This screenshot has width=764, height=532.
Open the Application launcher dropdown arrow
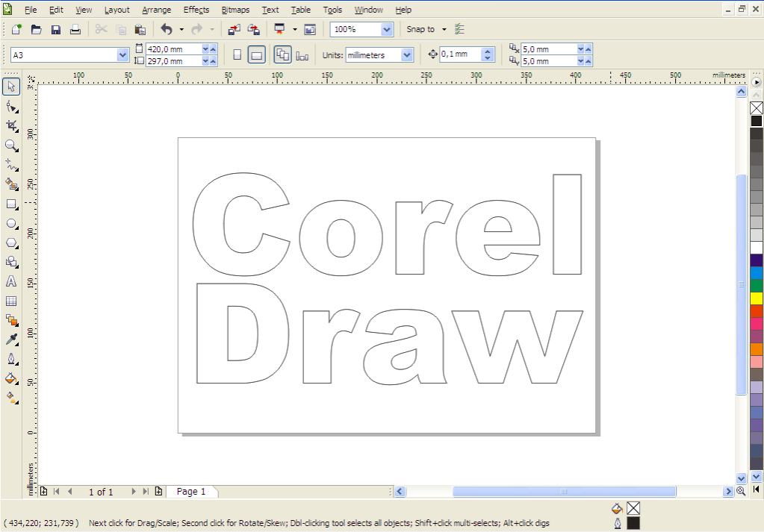pos(294,30)
